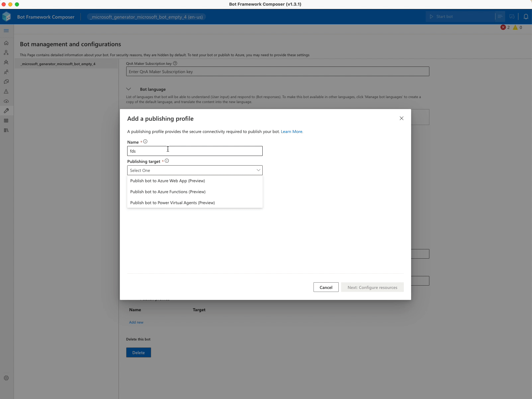Open the web chat icon in header
The height and width of the screenshot is (399, 532).
512,17
